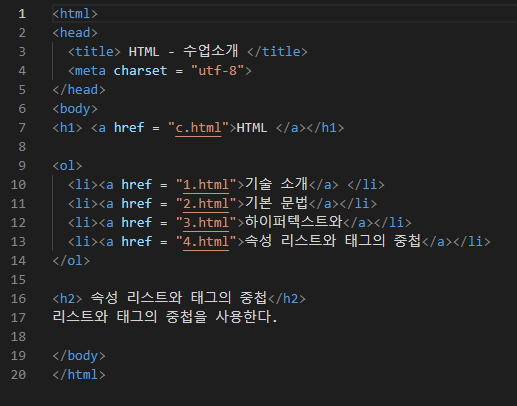Click line number 7 in the gutter

point(22,128)
